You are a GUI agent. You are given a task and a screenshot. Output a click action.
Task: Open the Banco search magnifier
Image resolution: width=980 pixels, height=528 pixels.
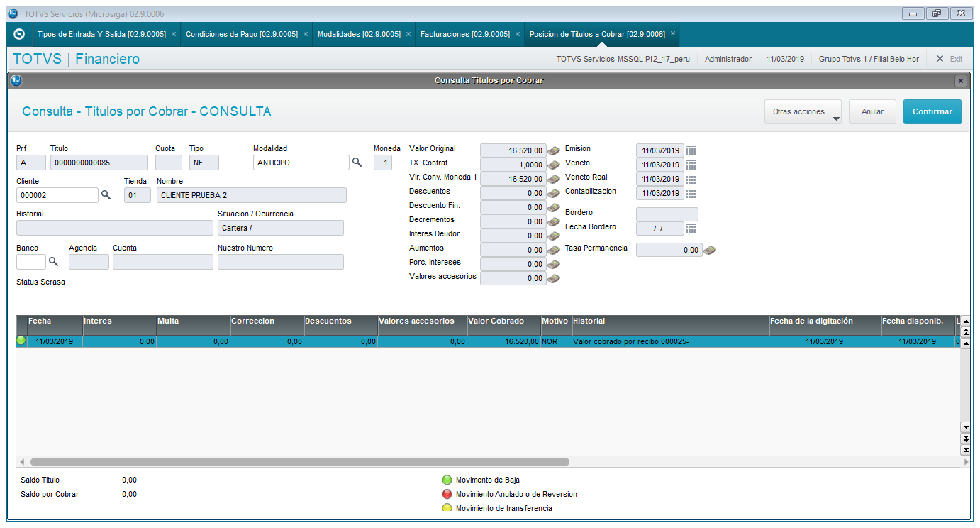(x=53, y=261)
